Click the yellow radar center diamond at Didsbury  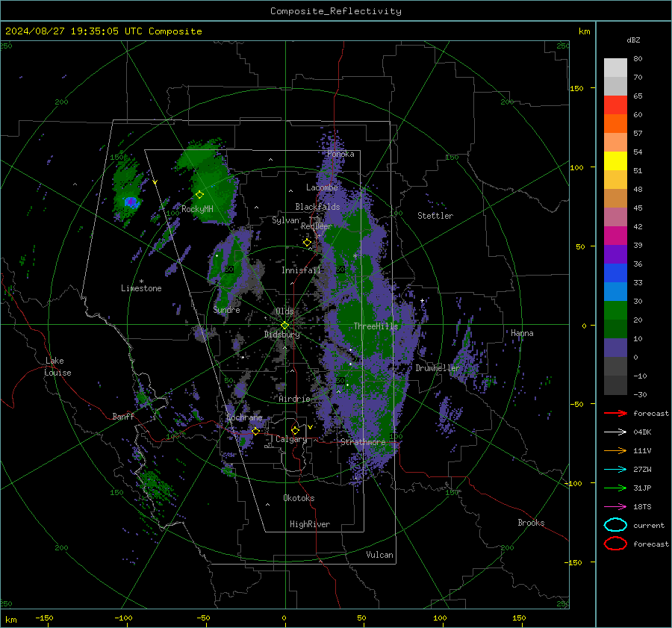[x=284, y=326]
